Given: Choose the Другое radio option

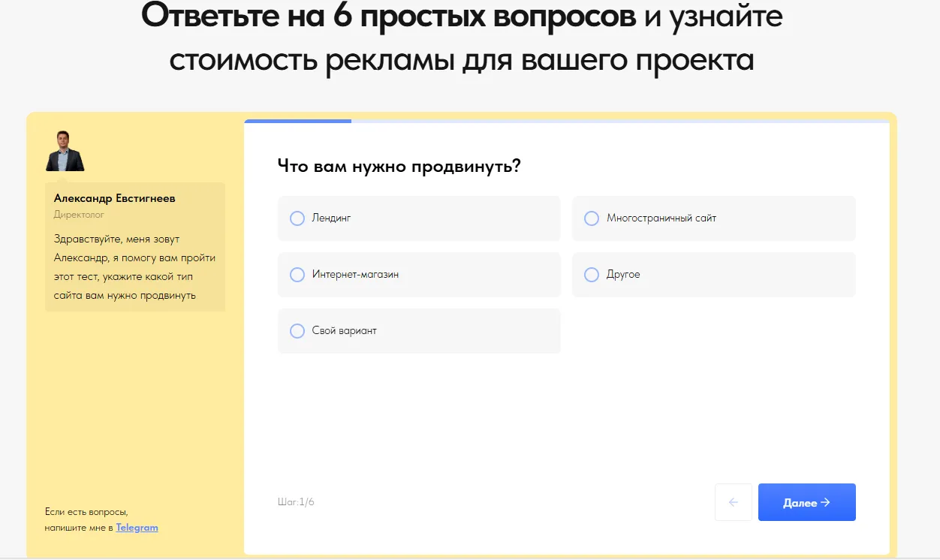Looking at the screenshot, I should click(713, 275).
